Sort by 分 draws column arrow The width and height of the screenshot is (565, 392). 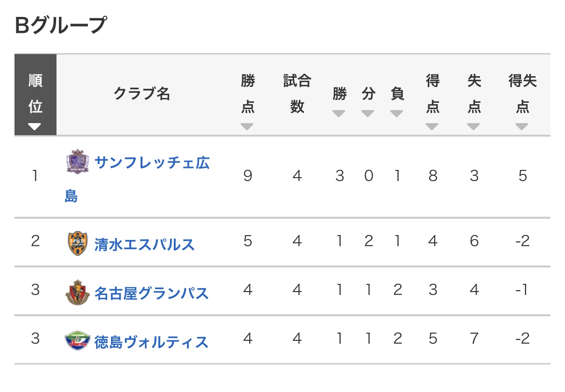(x=368, y=114)
